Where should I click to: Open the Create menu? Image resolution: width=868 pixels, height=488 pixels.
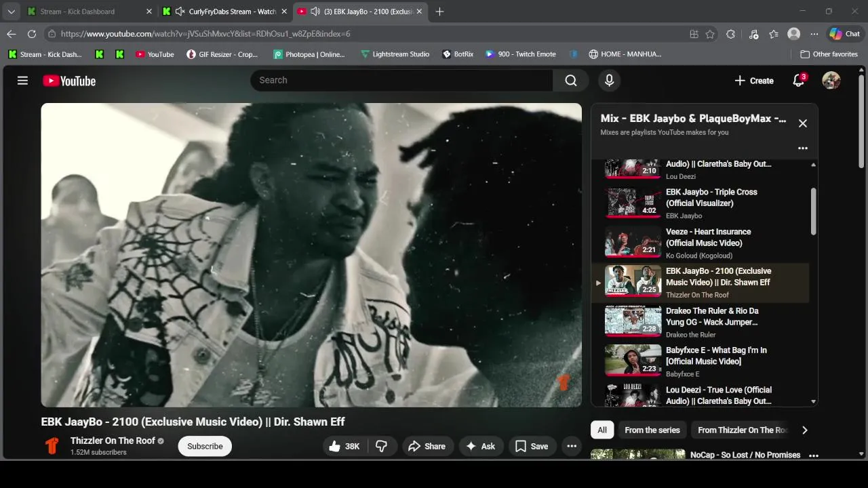[754, 81]
